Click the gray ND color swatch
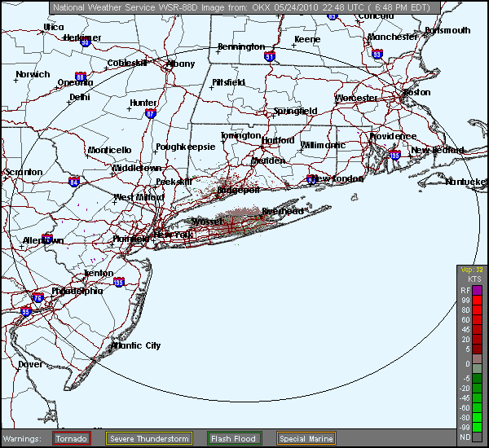The height and width of the screenshot is (448, 489). coord(477,437)
